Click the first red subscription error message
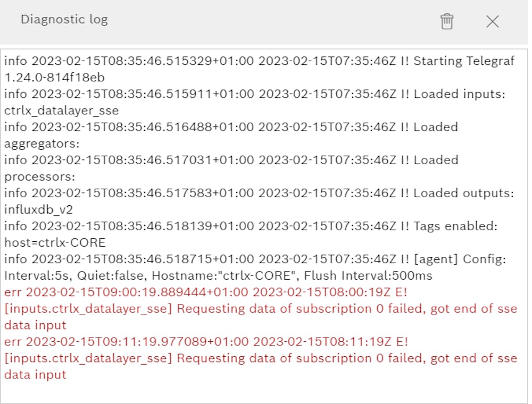532x404 pixels. (261, 308)
